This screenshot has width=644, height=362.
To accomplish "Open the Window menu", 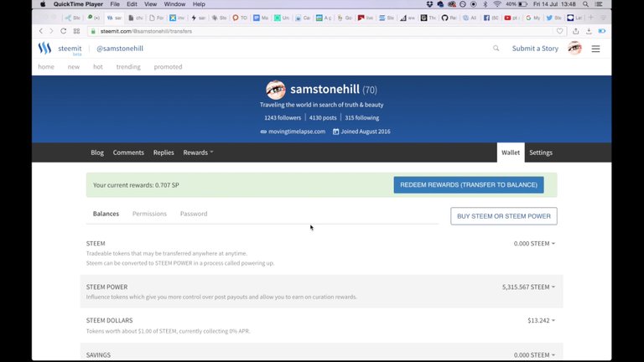I will [174, 4].
